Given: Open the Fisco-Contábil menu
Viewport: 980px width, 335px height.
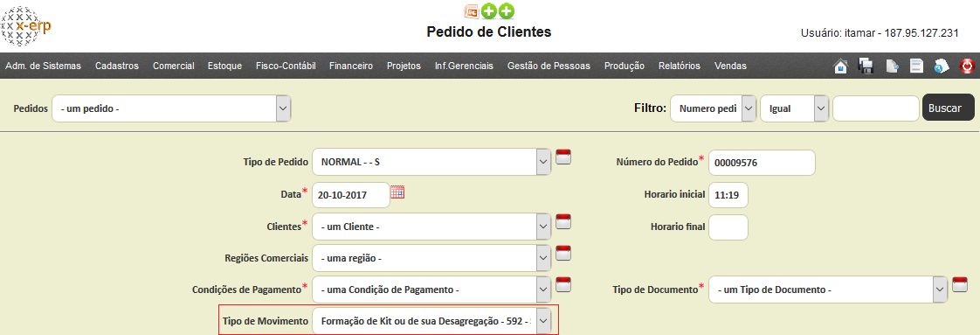Looking at the screenshot, I should click(286, 66).
